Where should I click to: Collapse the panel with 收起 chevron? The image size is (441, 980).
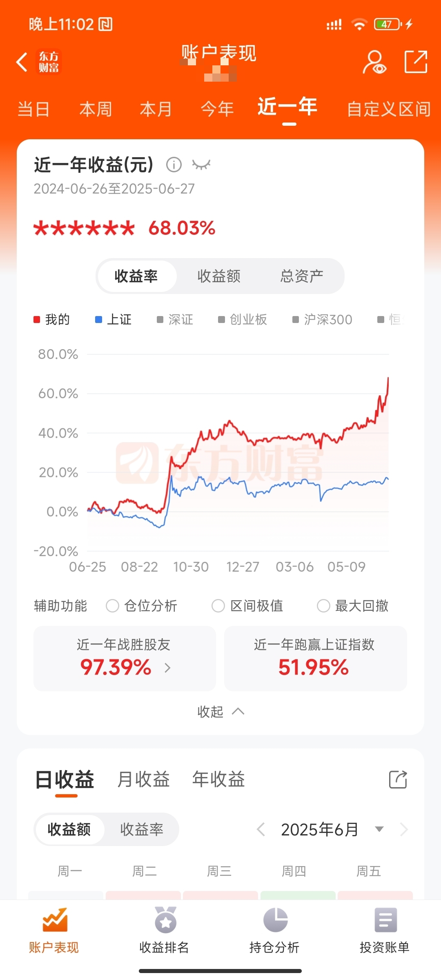(220, 712)
